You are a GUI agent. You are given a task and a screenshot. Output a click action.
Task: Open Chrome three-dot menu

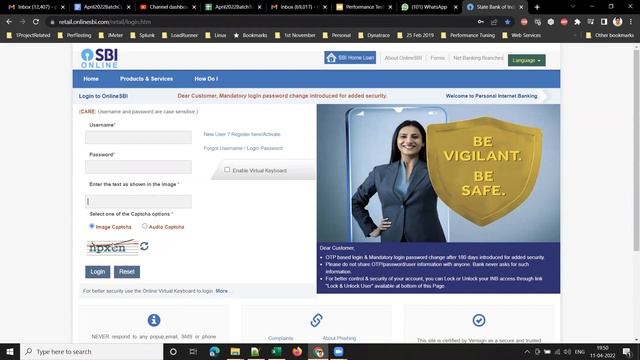pos(631,22)
